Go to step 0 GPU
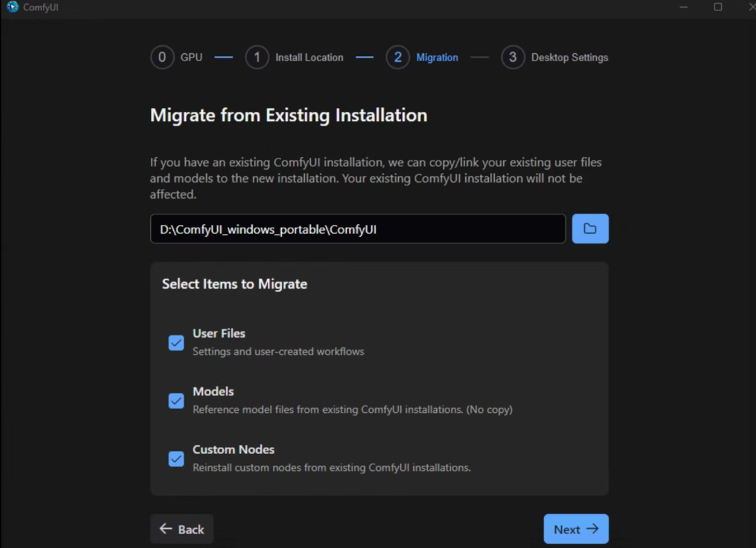Screen dimensions: 756x548 (177, 57)
